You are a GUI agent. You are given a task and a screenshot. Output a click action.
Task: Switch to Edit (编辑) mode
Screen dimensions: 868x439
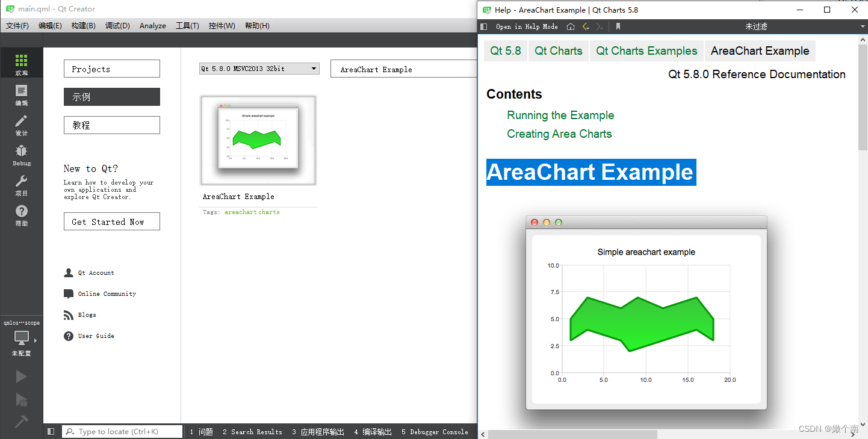[21, 94]
